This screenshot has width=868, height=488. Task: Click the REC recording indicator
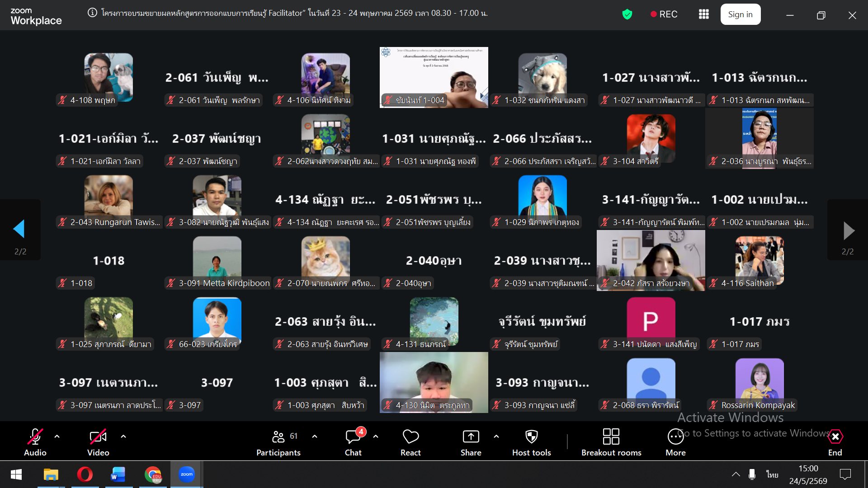(664, 14)
